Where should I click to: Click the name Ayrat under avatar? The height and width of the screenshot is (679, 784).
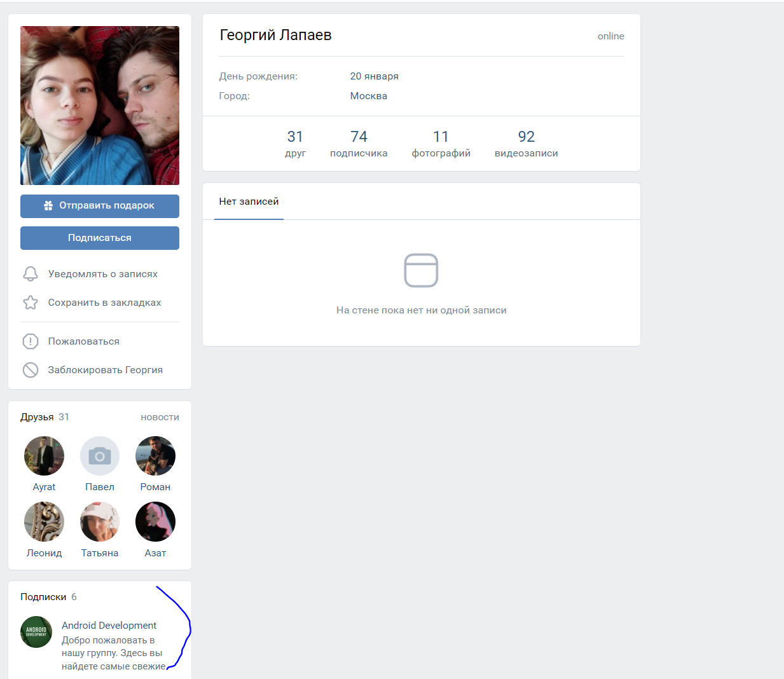pyautogui.click(x=44, y=487)
